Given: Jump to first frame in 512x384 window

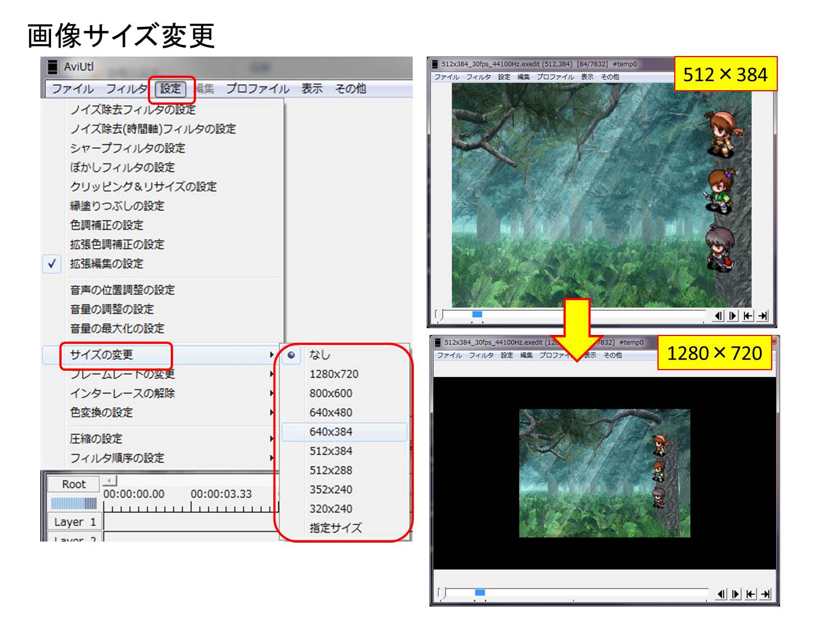Looking at the screenshot, I should (748, 316).
